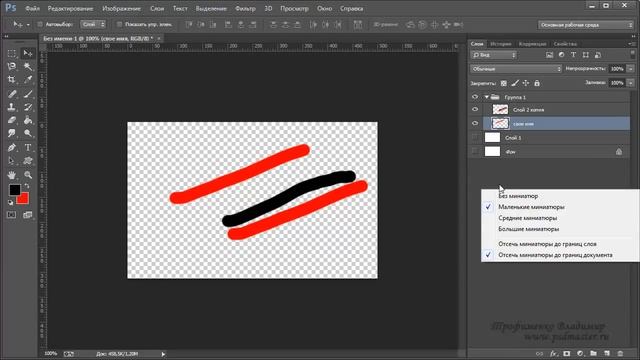The image size is (640, 360).
Task: Open the opacity slider arrow
Action: [631, 69]
